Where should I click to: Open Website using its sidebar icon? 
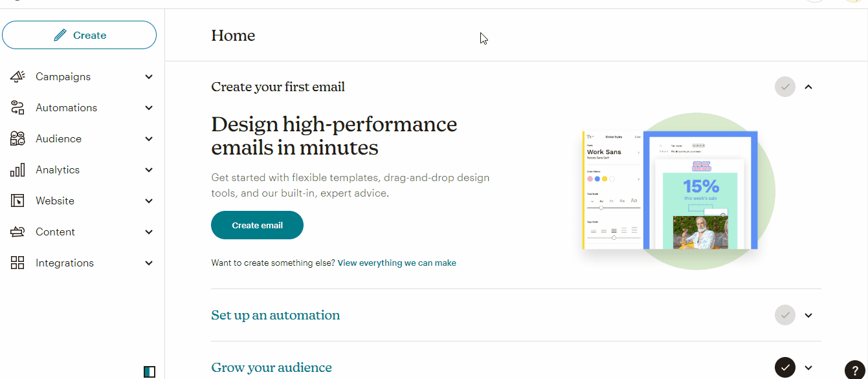coord(17,200)
